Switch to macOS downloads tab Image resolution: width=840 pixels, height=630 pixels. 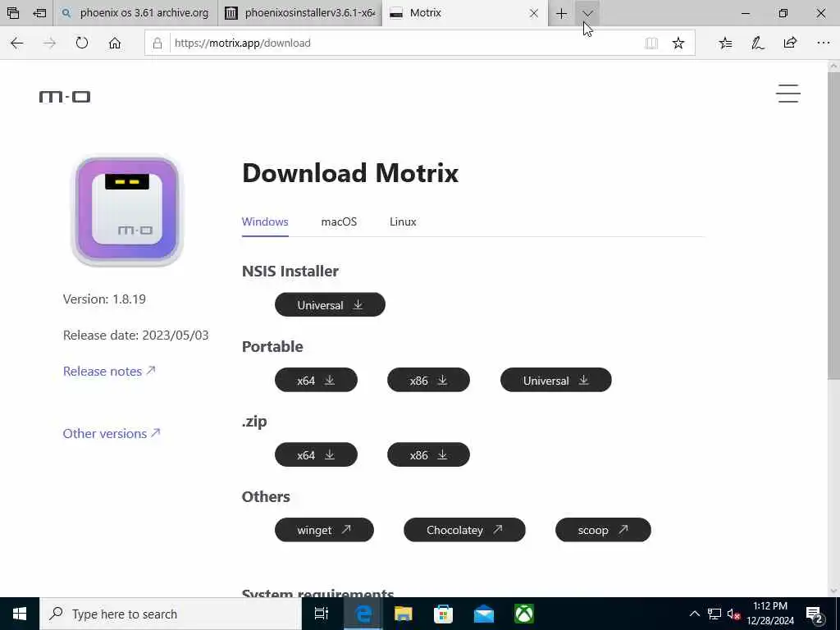click(339, 221)
